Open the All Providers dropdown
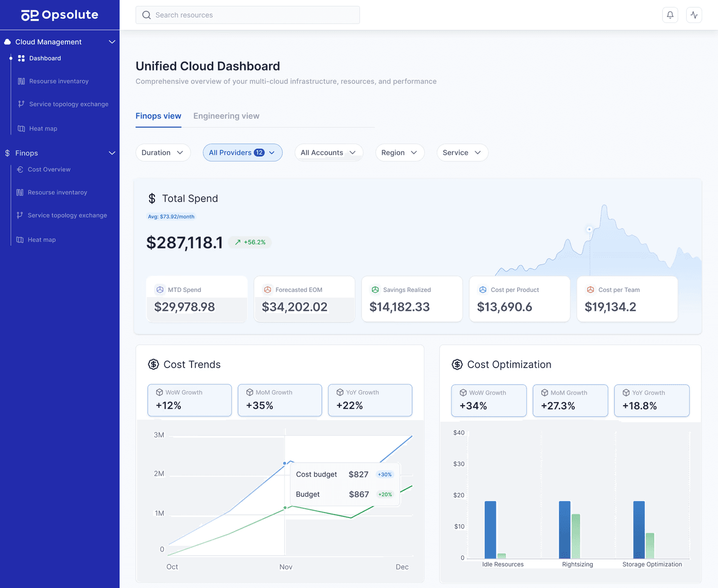 [242, 152]
